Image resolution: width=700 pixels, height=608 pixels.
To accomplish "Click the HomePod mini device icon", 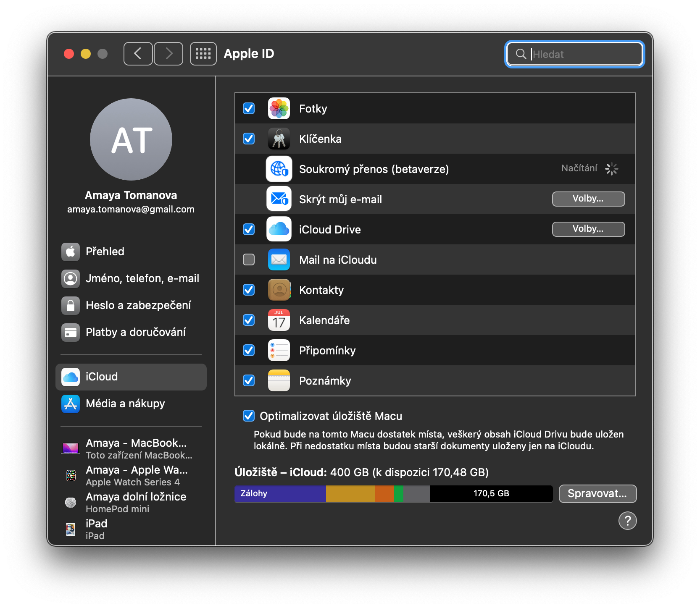I will pos(71,502).
